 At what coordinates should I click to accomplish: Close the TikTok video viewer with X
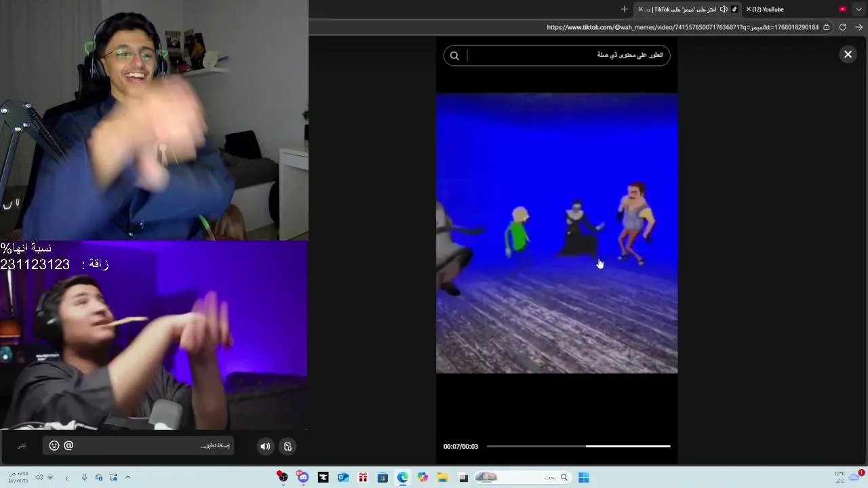pyautogui.click(x=848, y=55)
